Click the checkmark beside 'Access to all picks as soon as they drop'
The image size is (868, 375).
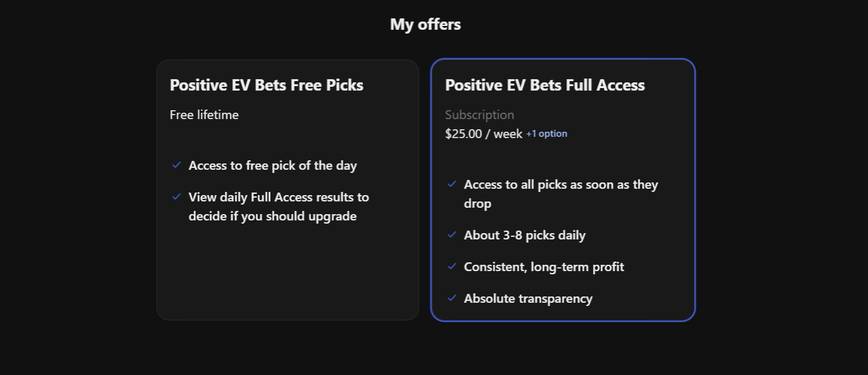pos(452,184)
